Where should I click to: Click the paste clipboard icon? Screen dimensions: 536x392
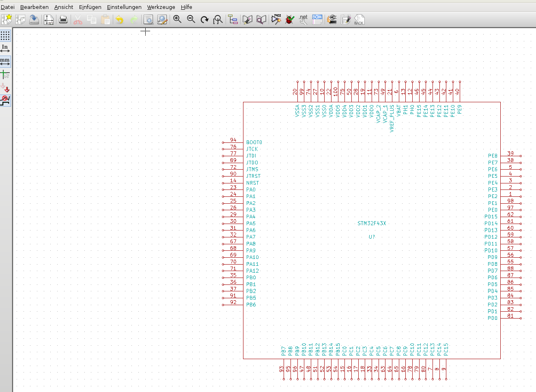point(105,19)
